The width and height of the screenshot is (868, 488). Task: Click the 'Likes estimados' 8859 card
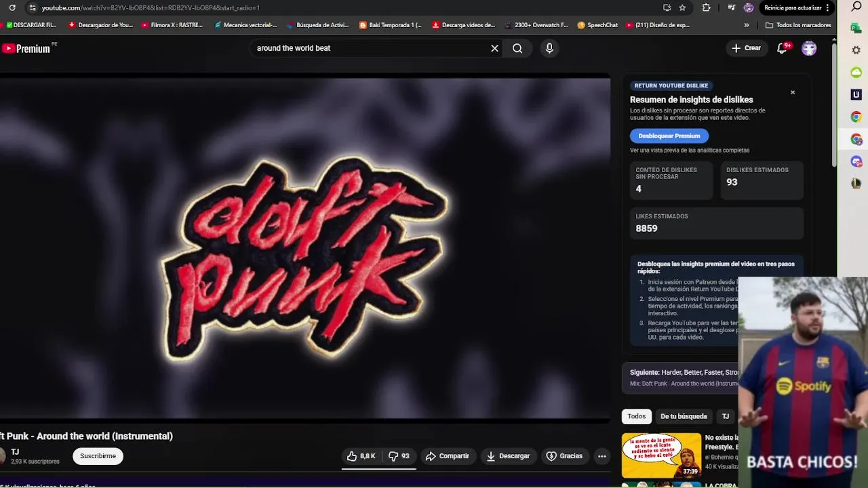pyautogui.click(x=717, y=223)
